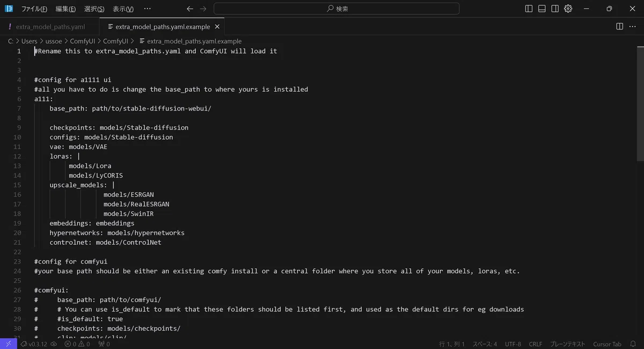Click the 検索 command search box
The image size is (644, 349).
(x=336, y=9)
